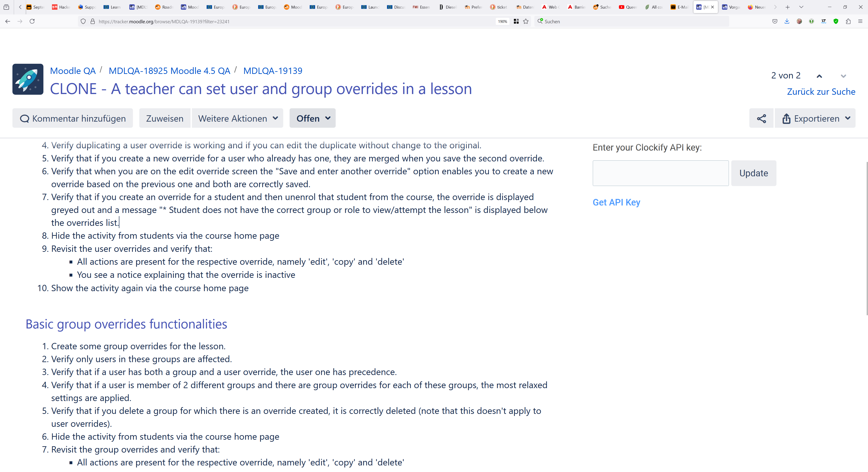
Task: Switch to the Queer YouTube tab
Action: coord(628,7)
